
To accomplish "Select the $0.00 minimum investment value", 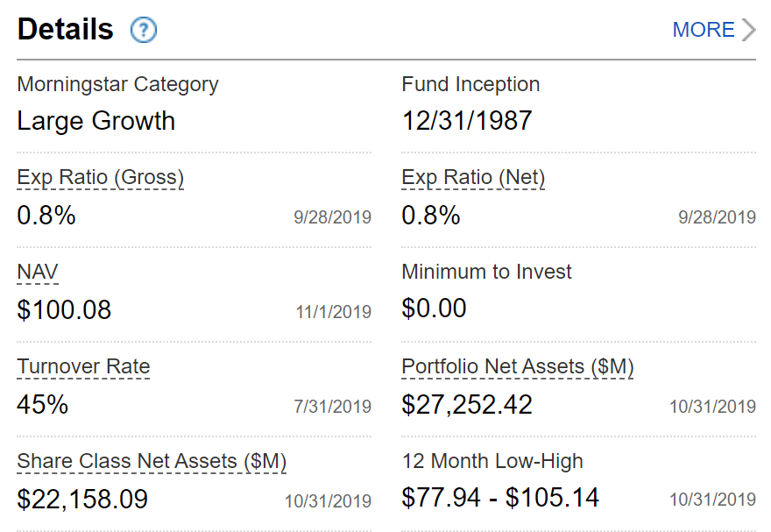I will pos(434,309).
